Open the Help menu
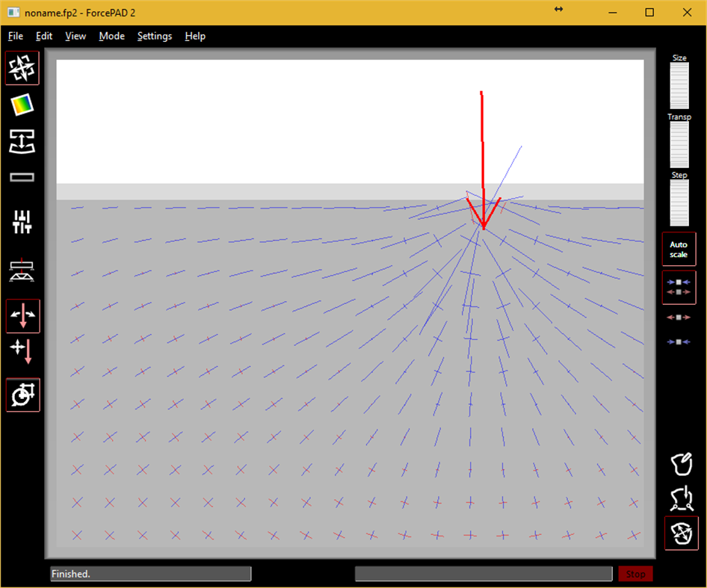This screenshot has width=707, height=588. click(195, 36)
